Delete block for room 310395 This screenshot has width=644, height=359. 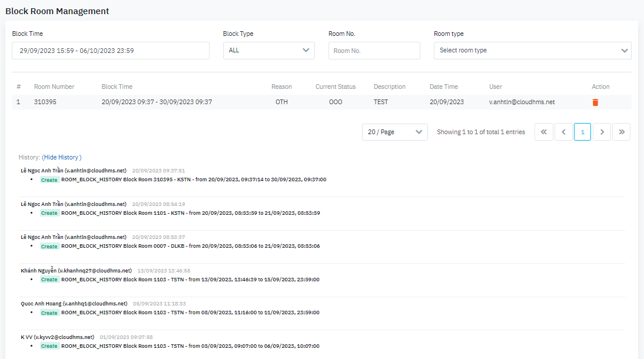click(595, 102)
